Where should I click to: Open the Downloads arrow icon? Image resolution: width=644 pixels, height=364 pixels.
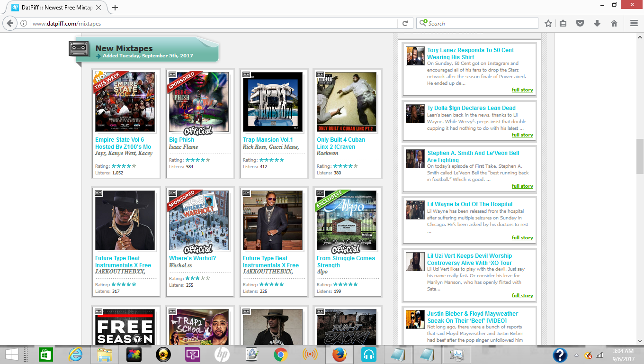(597, 23)
